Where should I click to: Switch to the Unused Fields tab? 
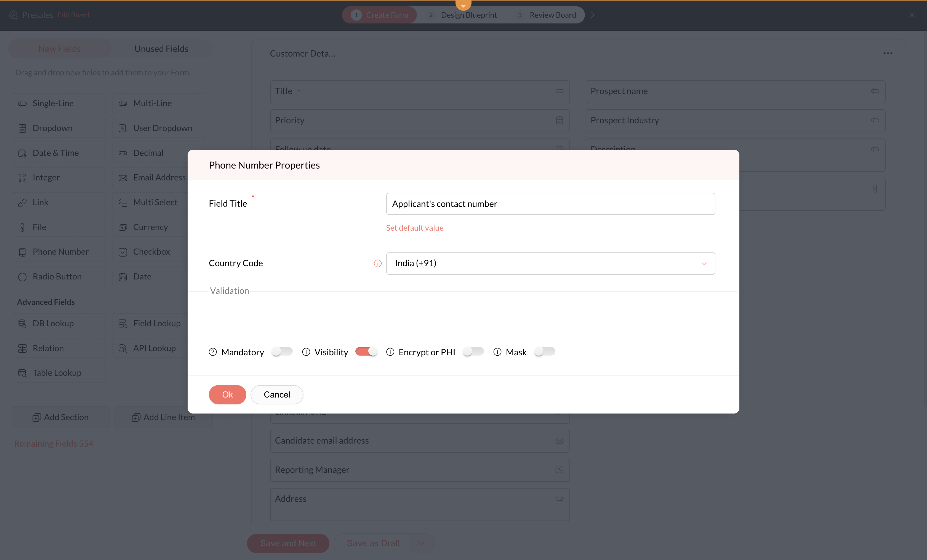(x=161, y=49)
